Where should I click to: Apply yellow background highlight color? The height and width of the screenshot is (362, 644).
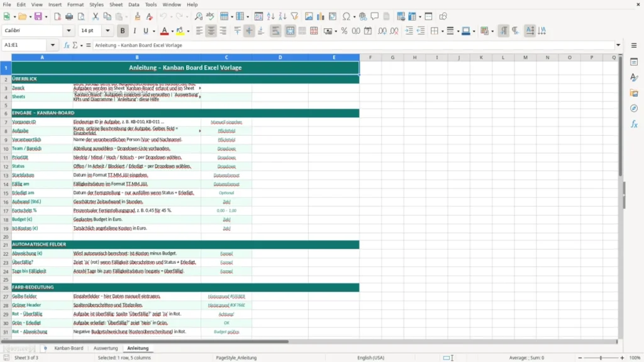tap(180, 31)
